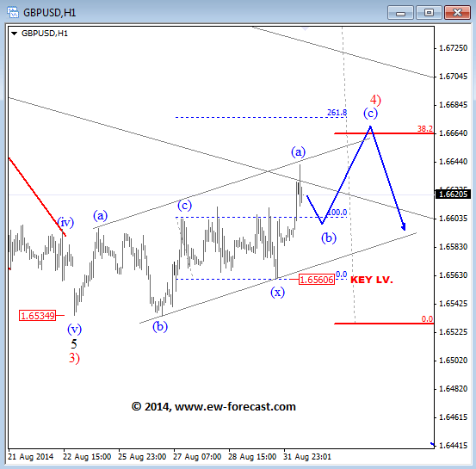Click the GBPUSD,H1 title bar text
476x469 pixels.
tap(49, 13)
